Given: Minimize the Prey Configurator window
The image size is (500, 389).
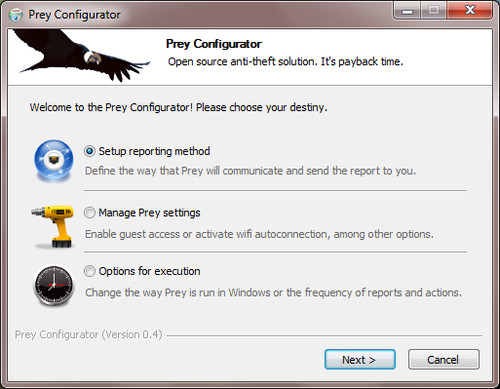Looking at the screenshot, I should [x=407, y=11].
